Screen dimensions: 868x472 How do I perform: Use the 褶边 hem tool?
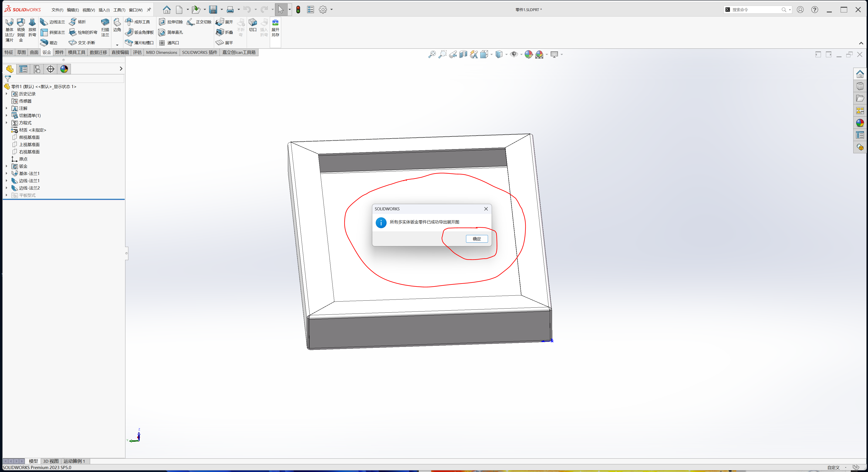(x=49, y=43)
